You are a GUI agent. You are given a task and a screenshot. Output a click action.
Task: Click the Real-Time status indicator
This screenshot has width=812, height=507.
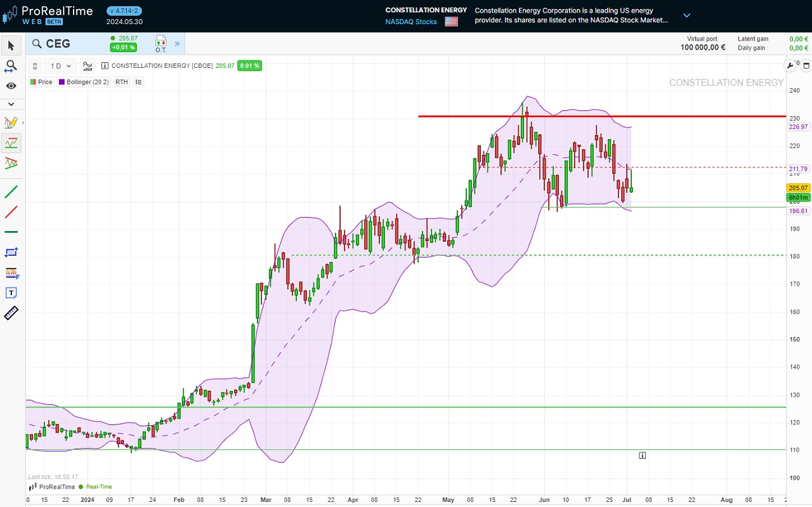[95, 487]
